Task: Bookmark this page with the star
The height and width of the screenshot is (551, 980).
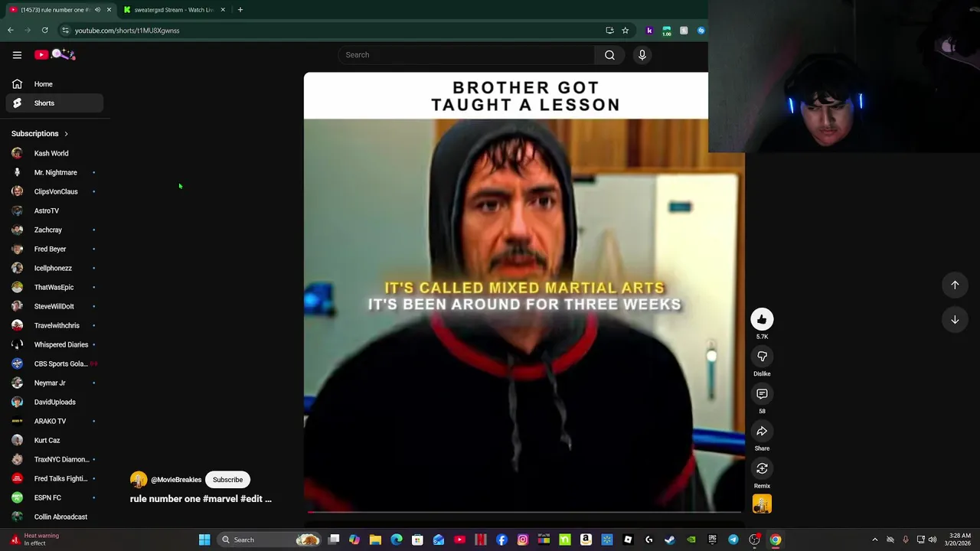Action: [626, 31]
